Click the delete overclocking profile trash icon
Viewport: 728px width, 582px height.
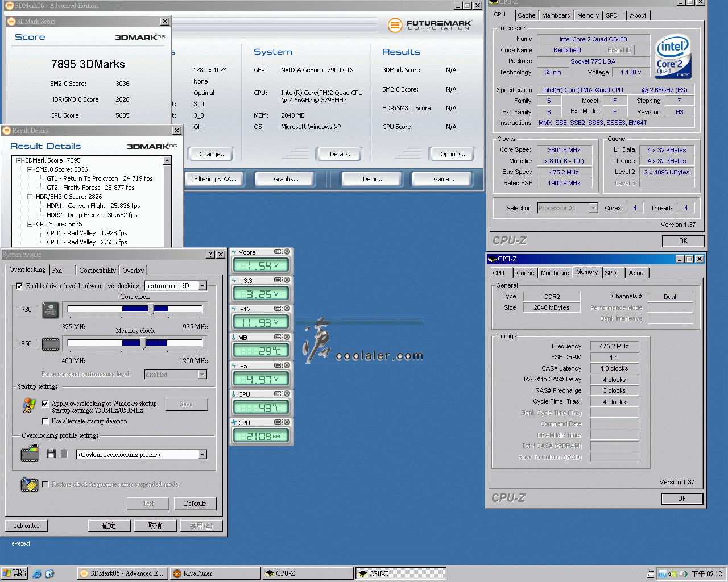coord(64,453)
